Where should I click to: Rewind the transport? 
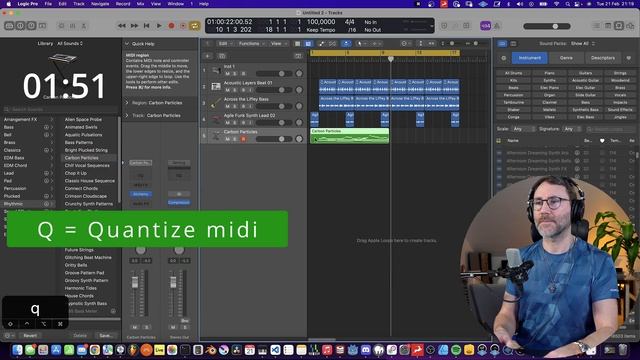coord(122,26)
